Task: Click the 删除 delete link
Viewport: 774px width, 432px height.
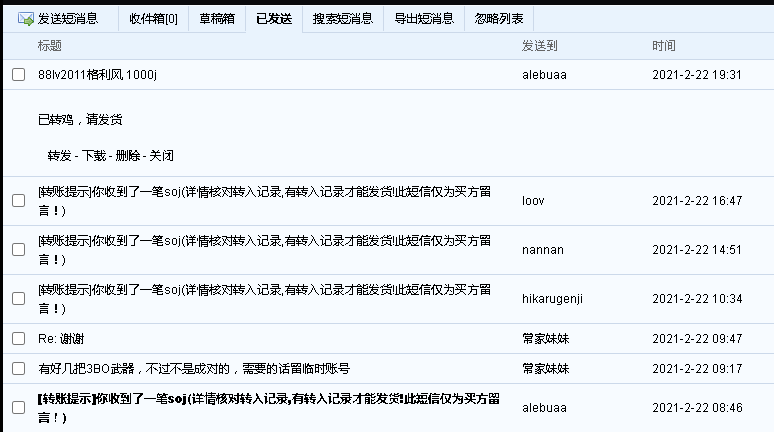Action: [127, 156]
